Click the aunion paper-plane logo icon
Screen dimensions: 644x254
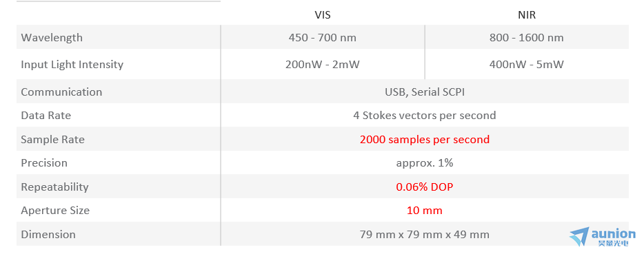click(579, 237)
